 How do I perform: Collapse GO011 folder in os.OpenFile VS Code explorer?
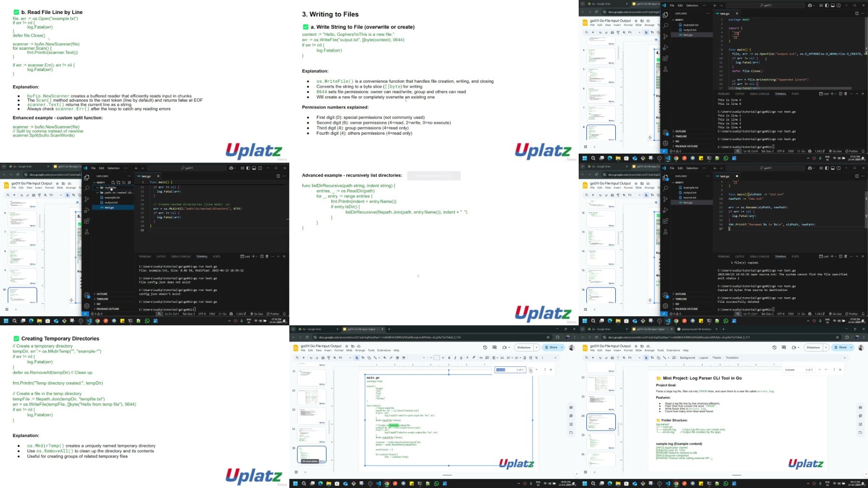coord(679,20)
